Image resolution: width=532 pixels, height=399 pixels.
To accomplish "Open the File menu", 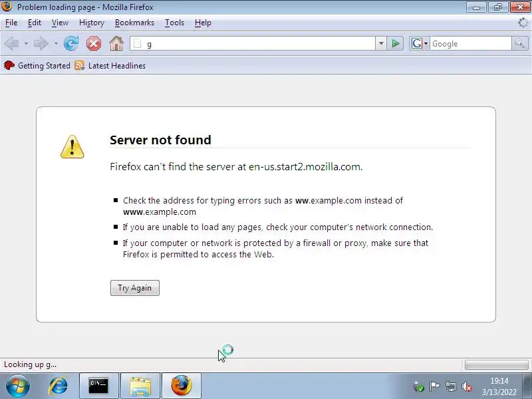I will [x=11, y=23].
